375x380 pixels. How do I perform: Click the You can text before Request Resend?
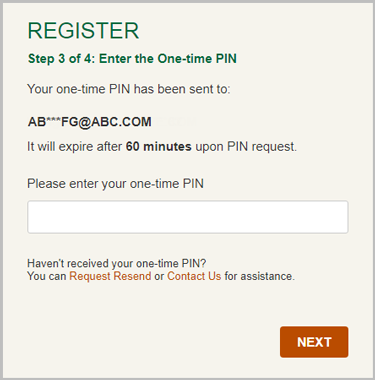coord(47,276)
